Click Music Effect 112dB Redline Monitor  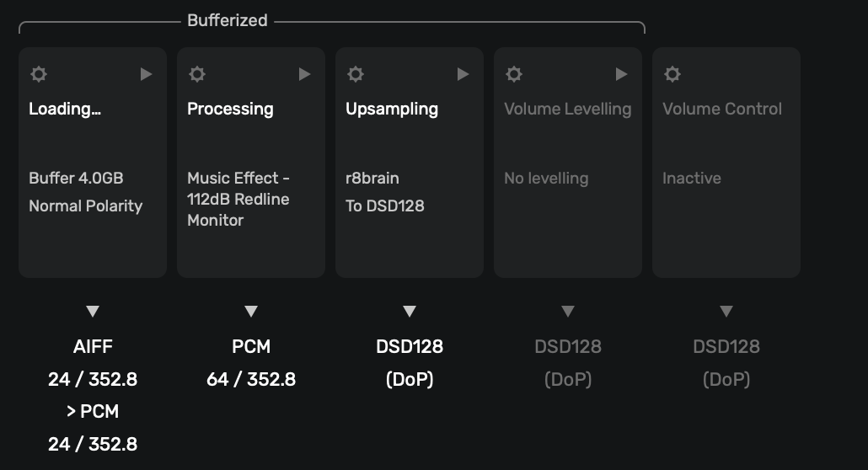(x=238, y=200)
